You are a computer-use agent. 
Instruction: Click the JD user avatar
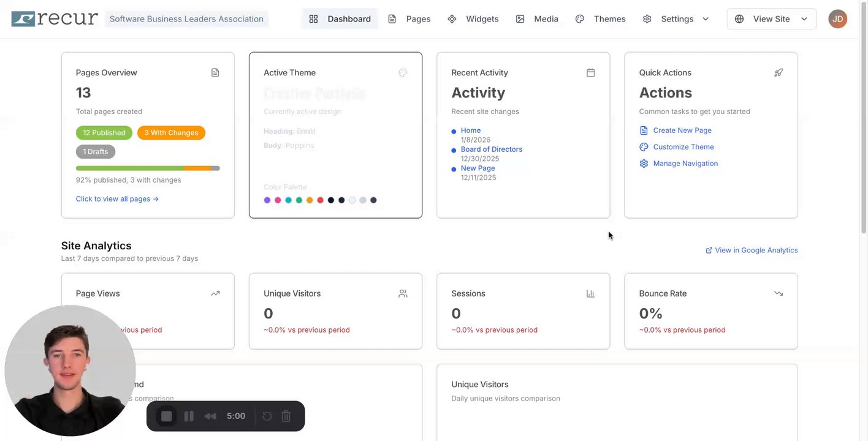tap(837, 19)
